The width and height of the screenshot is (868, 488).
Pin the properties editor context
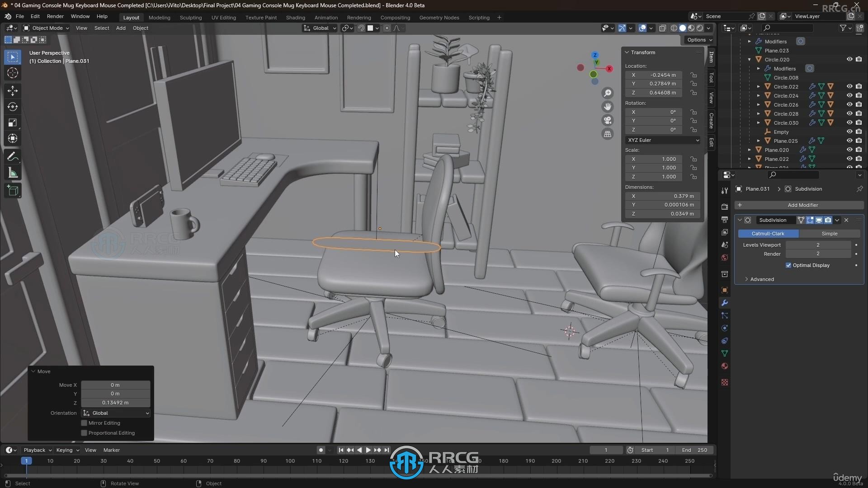859,189
